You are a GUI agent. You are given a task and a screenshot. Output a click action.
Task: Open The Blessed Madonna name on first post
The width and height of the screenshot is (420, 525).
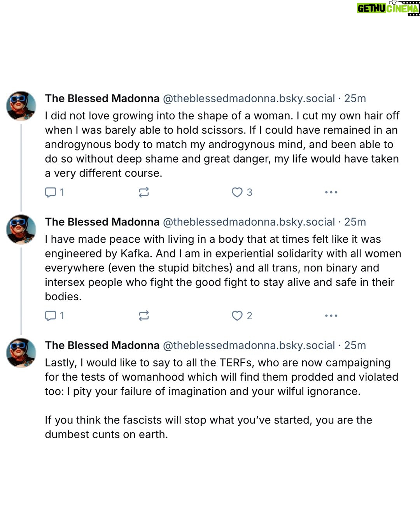(x=102, y=98)
